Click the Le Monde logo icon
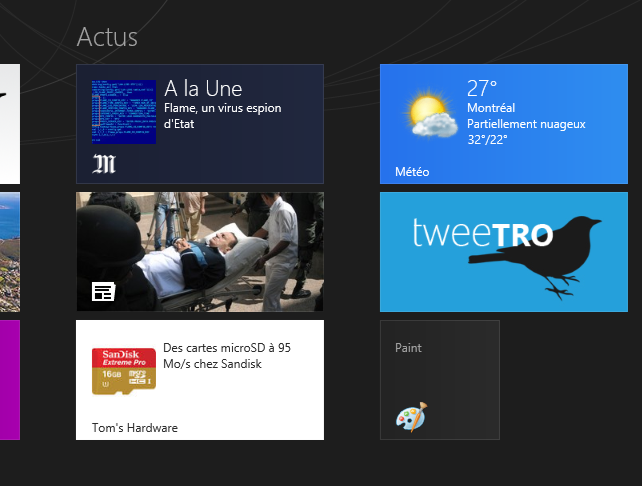Screen dimensions: 642x486 click(105, 163)
